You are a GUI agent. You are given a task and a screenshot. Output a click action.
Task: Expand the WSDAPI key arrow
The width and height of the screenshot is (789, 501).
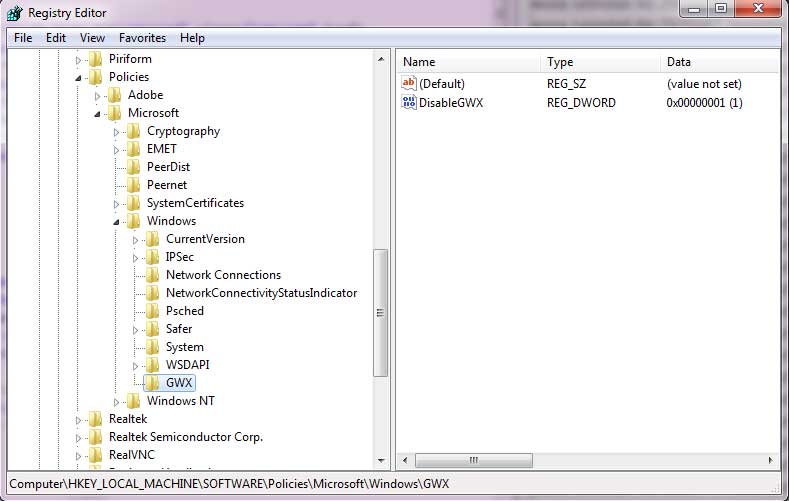pyautogui.click(x=135, y=366)
